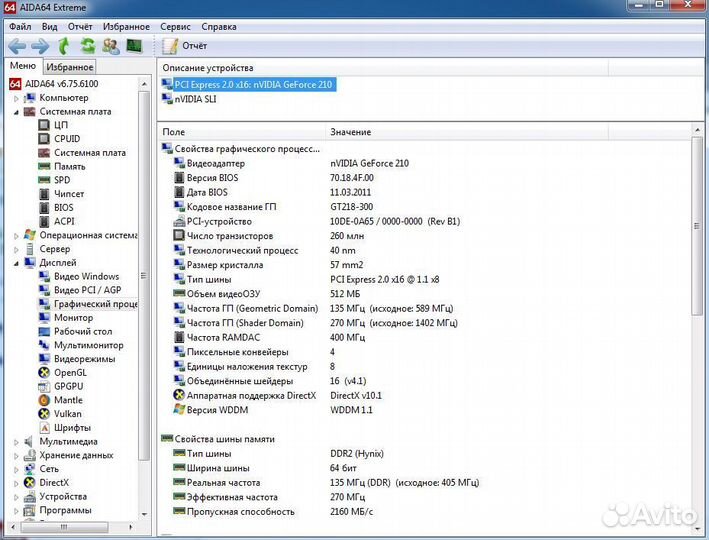Open the Избранное menu
The height and width of the screenshot is (540, 709).
pyautogui.click(x=126, y=27)
